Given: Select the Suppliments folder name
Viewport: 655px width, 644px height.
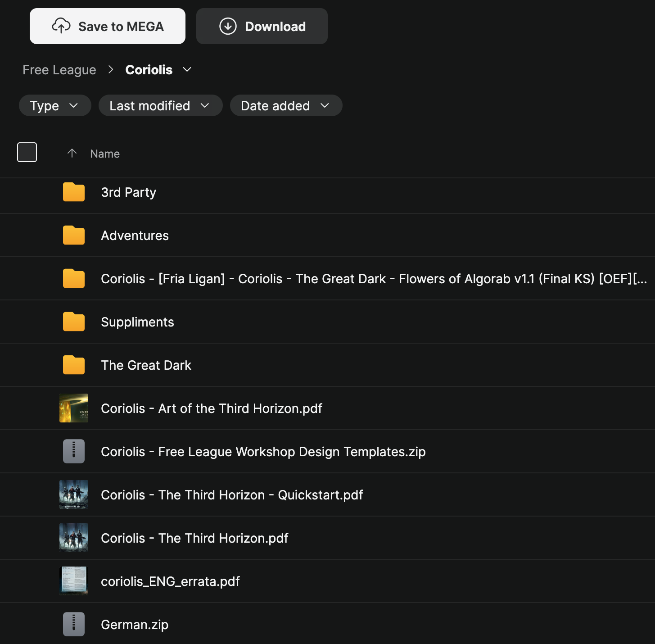Looking at the screenshot, I should pyautogui.click(x=137, y=322).
